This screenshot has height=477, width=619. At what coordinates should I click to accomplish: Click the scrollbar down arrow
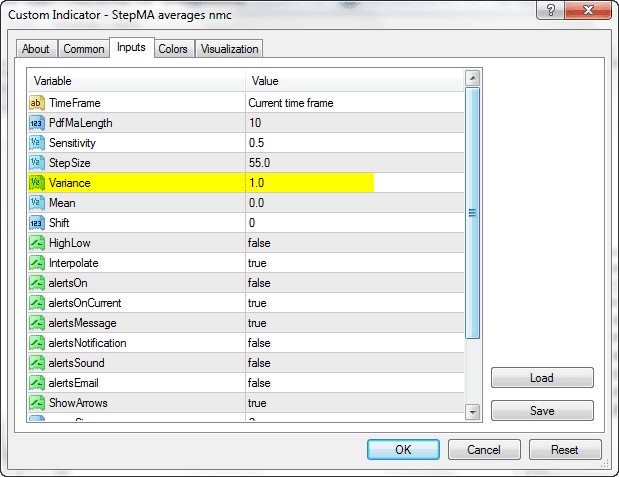(x=473, y=412)
